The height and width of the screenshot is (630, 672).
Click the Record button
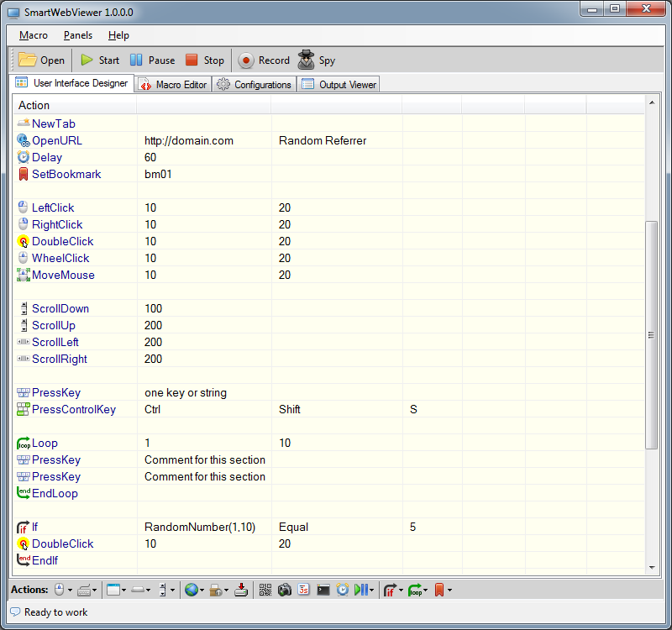click(246, 60)
